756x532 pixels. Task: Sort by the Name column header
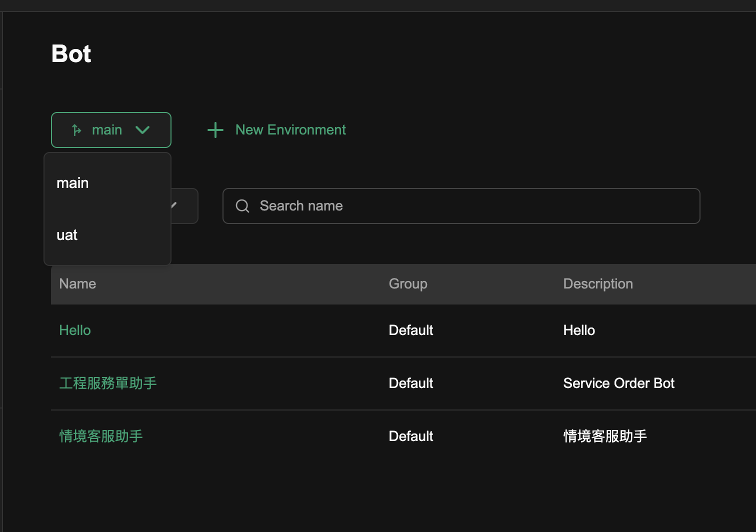click(x=77, y=284)
